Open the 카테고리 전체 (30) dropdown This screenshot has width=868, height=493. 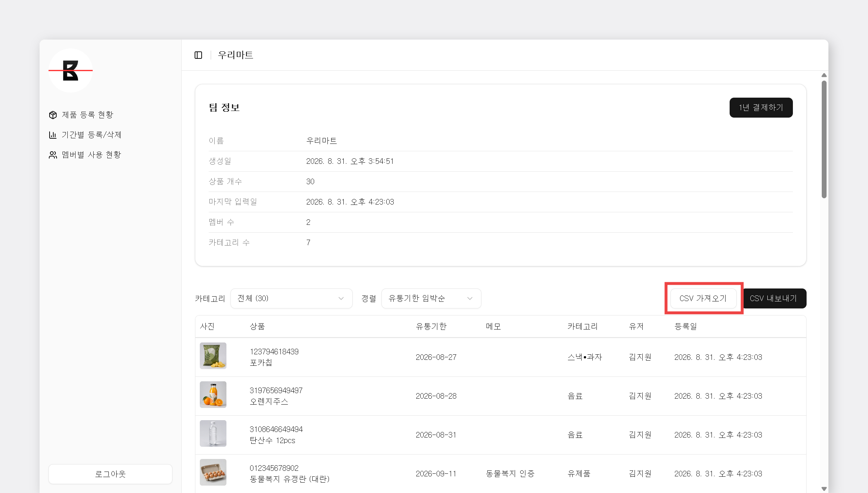291,298
